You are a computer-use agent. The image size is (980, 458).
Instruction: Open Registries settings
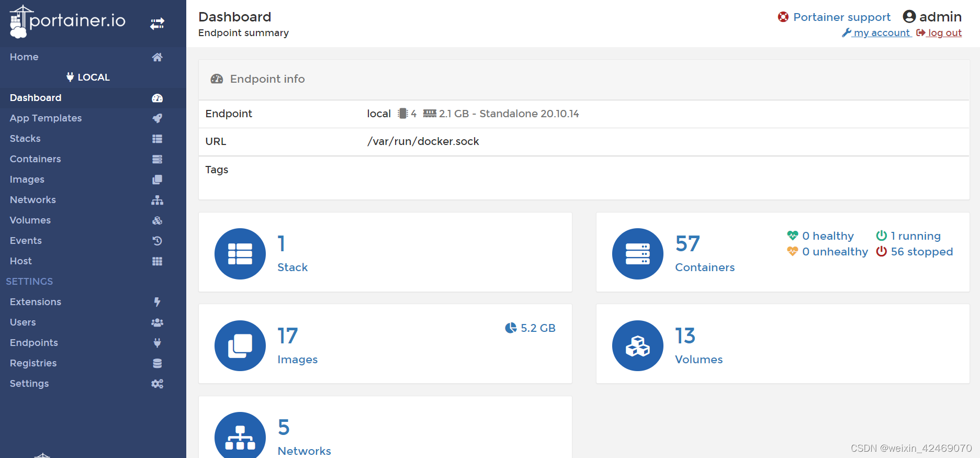[x=33, y=363]
